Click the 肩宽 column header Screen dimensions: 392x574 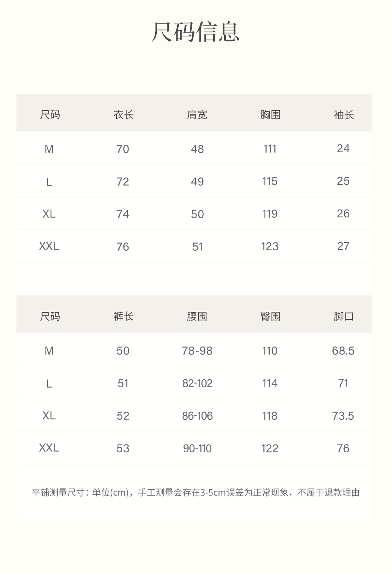click(197, 115)
